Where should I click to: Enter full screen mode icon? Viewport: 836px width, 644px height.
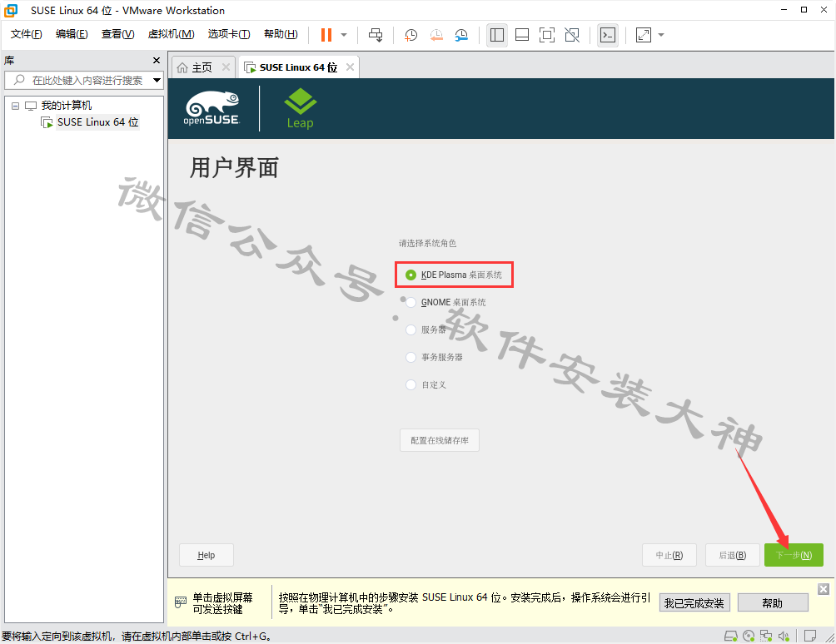547,35
